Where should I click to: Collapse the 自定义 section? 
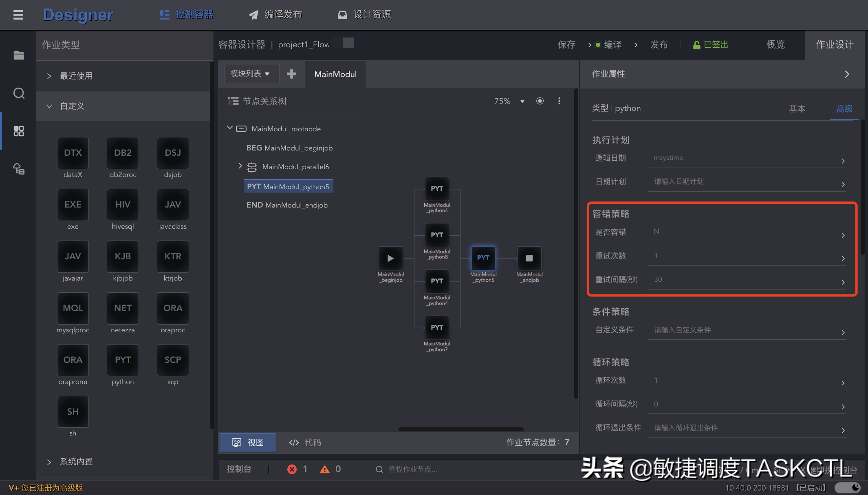(123, 106)
